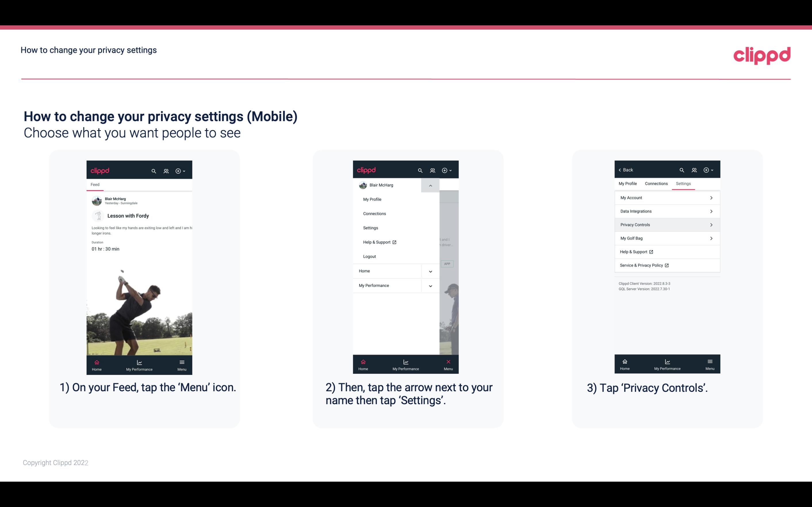This screenshot has height=507, width=812.
Task: Tap Service and Privacy Policy link
Action: tap(644, 265)
